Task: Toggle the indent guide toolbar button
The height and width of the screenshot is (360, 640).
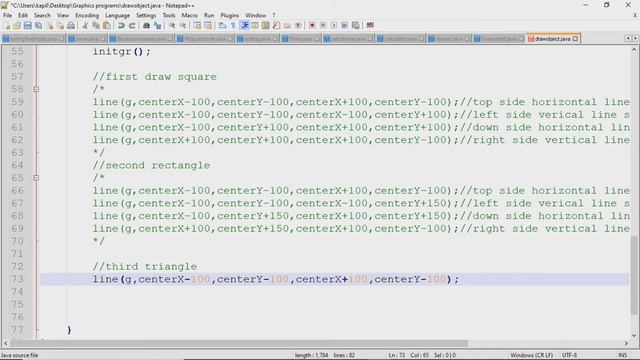Action: pyautogui.click(x=244, y=26)
